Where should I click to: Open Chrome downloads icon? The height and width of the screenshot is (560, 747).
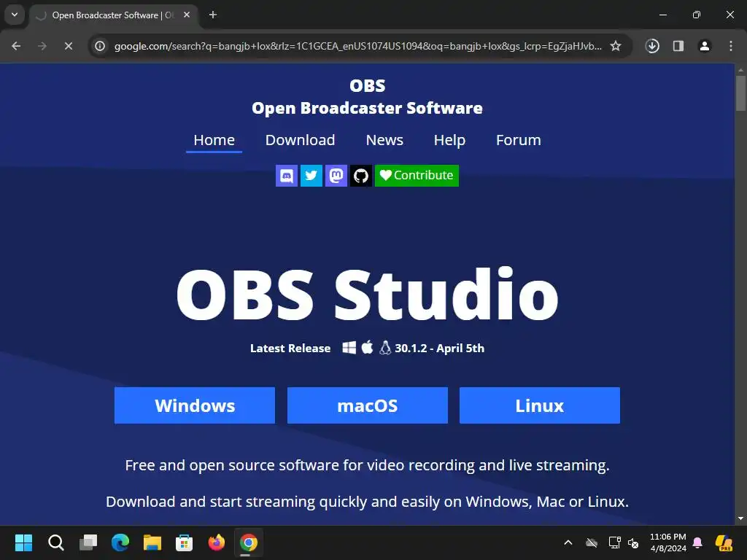click(x=652, y=46)
